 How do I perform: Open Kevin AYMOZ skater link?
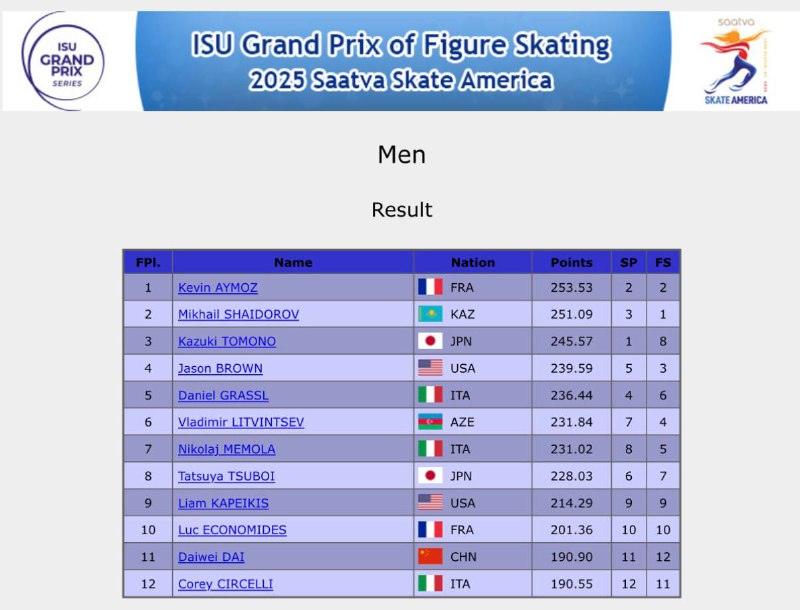218,288
